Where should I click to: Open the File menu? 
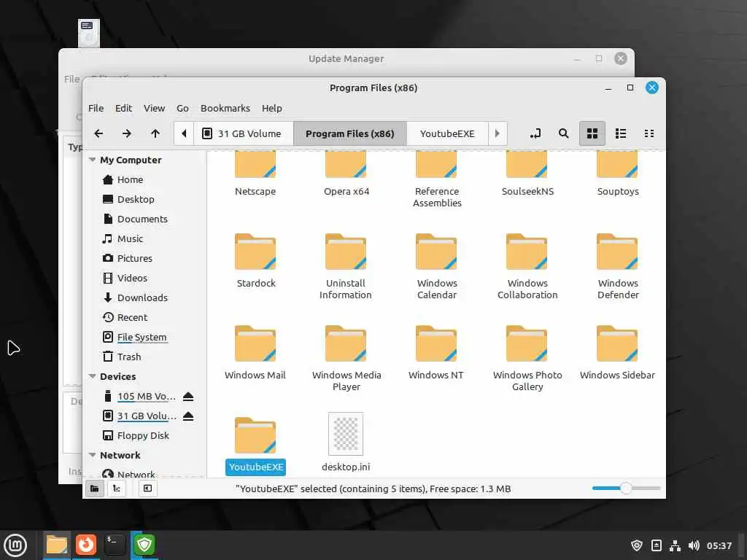click(96, 108)
